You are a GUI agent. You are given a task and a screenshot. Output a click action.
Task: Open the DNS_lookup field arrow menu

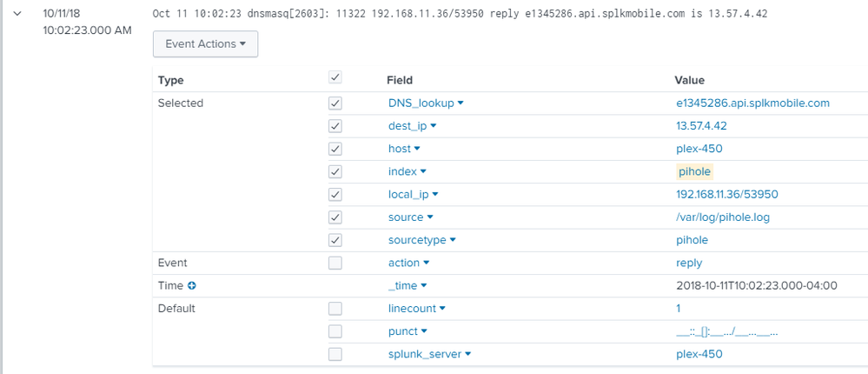point(461,103)
